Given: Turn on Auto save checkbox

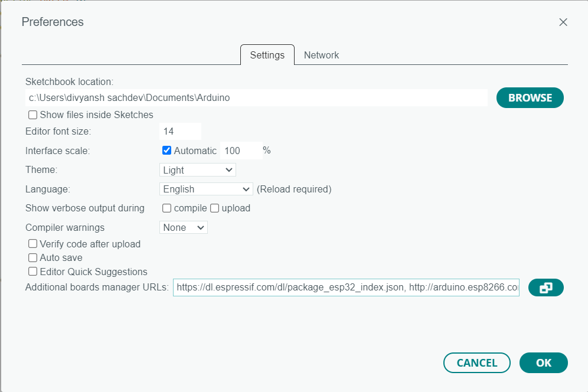Looking at the screenshot, I should 33,258.
